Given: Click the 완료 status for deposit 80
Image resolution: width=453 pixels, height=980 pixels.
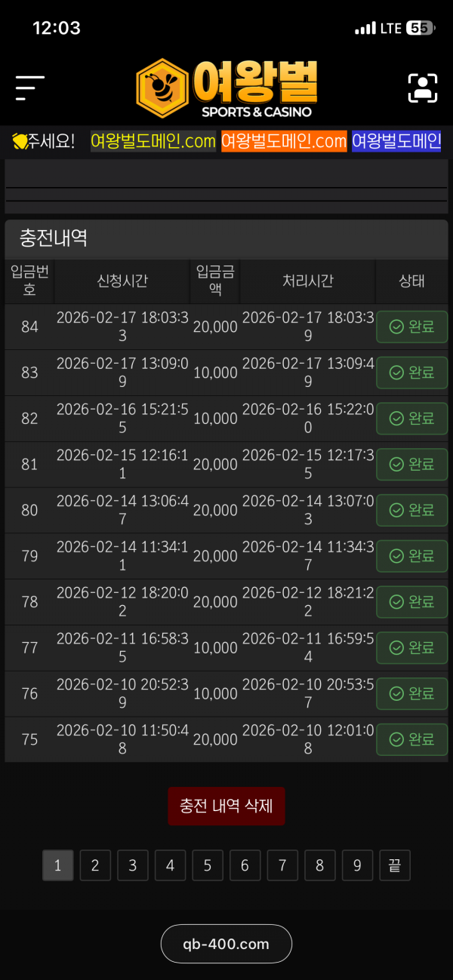Looking at the screenshot, I should pos(411,510).
